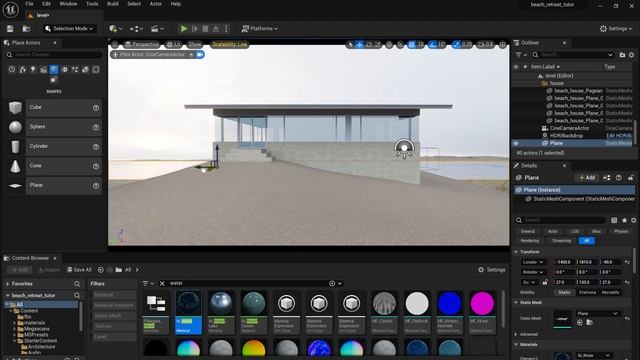This screenshot has width=640, height=360.
Task: Toggle rotation snapping in viewport toolbar
Action: (432, 44)
